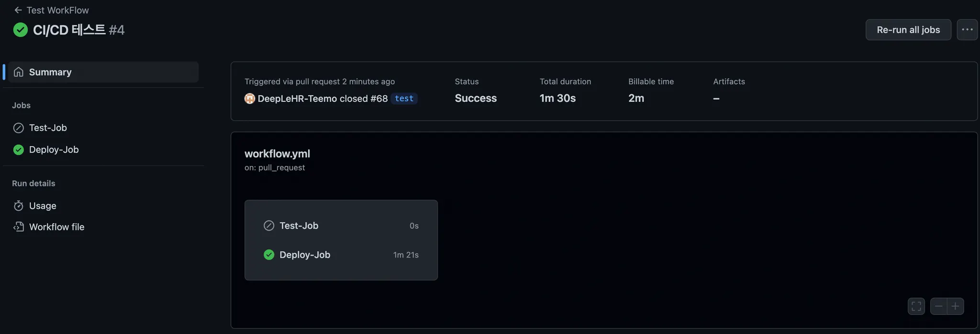The height and width of the screenshot is (334, 980).
Task: Open the three-dot run options menu
Action: tap(967, 30)
